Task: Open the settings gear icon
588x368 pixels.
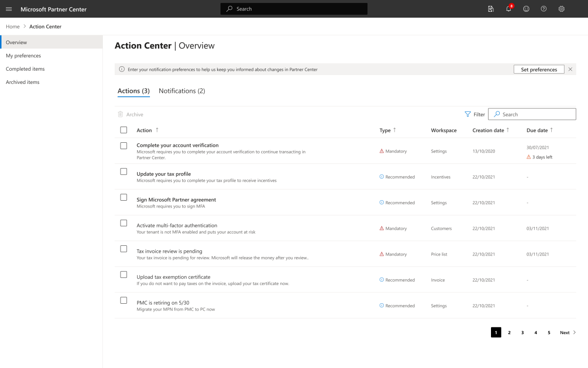Action: coord(562,9)
